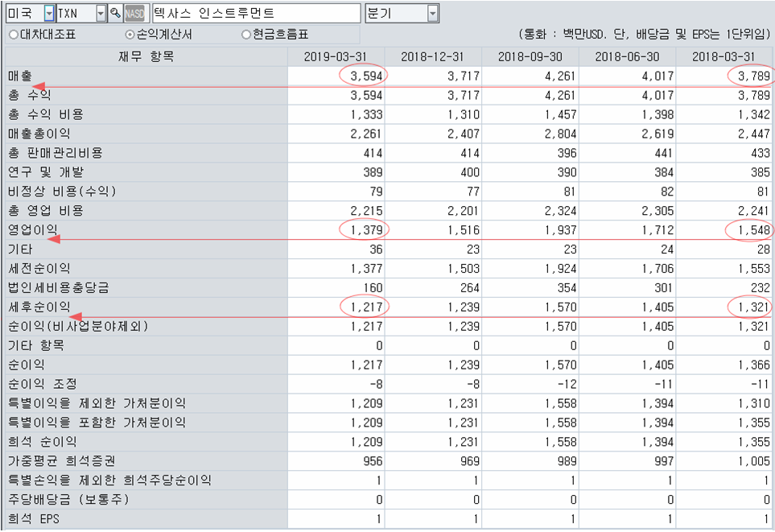Select the 대차대조표 radio button
The image size is (775, 532).
[13, 35]
